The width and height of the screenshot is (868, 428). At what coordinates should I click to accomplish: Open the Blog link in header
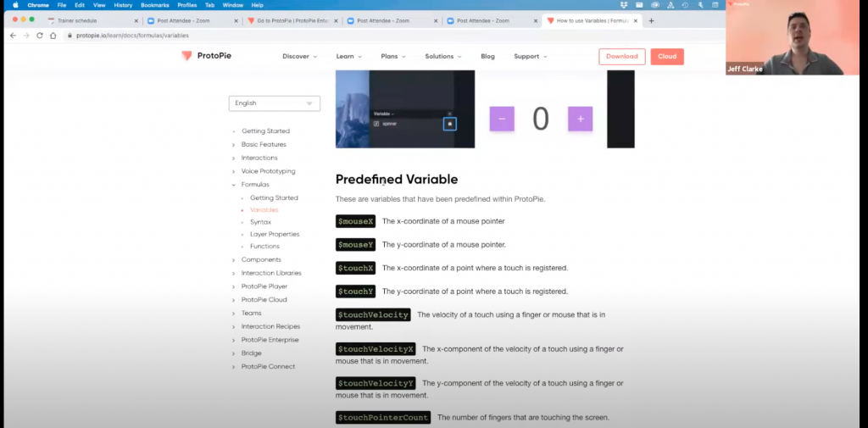[487, 57]
